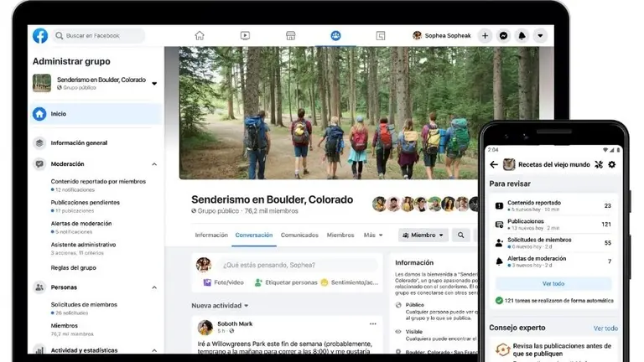Open the three-dot menu on Soboth Mark's post

point(372,323)
